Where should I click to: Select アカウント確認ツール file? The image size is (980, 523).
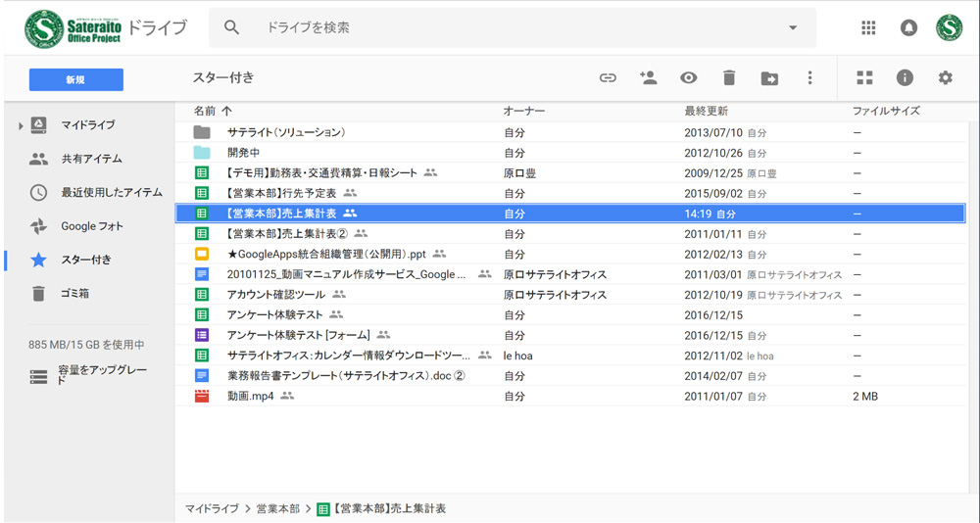pyautogui.click(x=276, y=295)
